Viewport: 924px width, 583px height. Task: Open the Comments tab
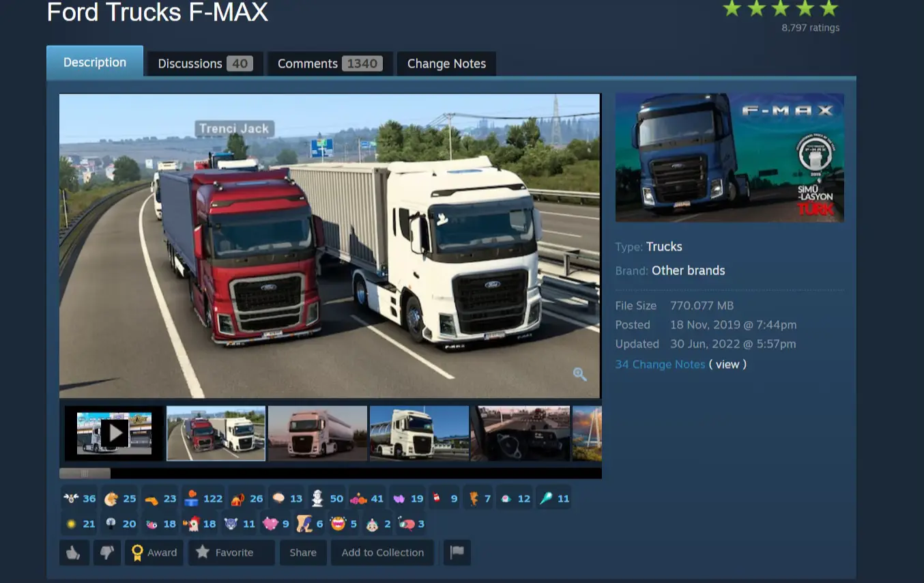[330, 63]
